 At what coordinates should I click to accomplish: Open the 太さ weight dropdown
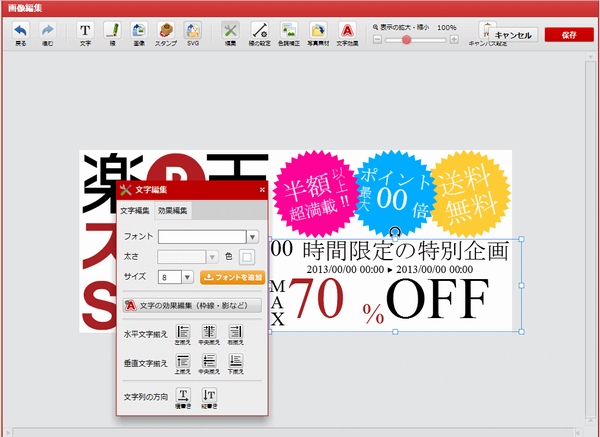click(x=210, y=257)
